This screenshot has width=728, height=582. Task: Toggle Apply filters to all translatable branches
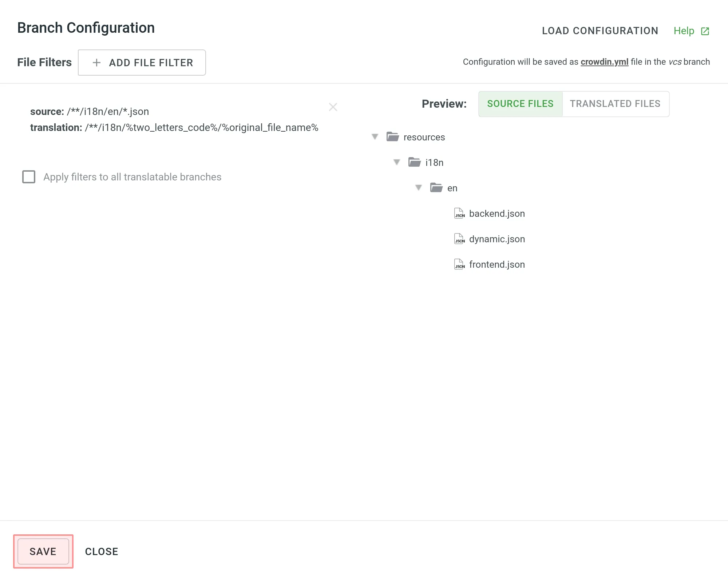coord(29,177)
